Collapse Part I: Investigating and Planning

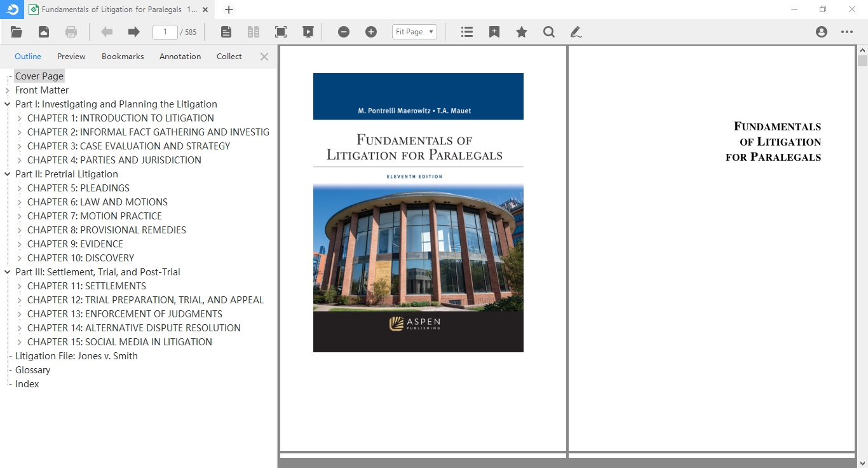8,104
